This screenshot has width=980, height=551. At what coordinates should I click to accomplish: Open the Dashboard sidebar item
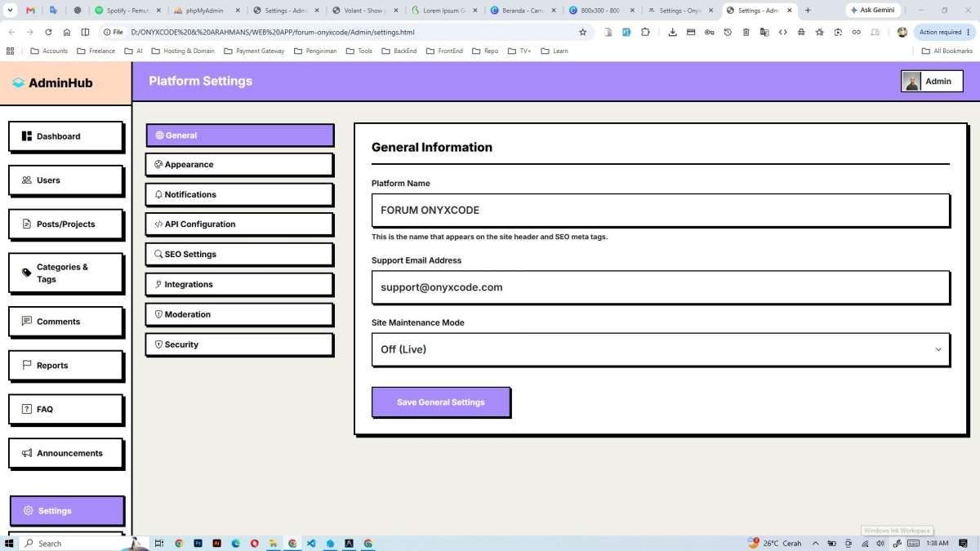click(65, 136)
